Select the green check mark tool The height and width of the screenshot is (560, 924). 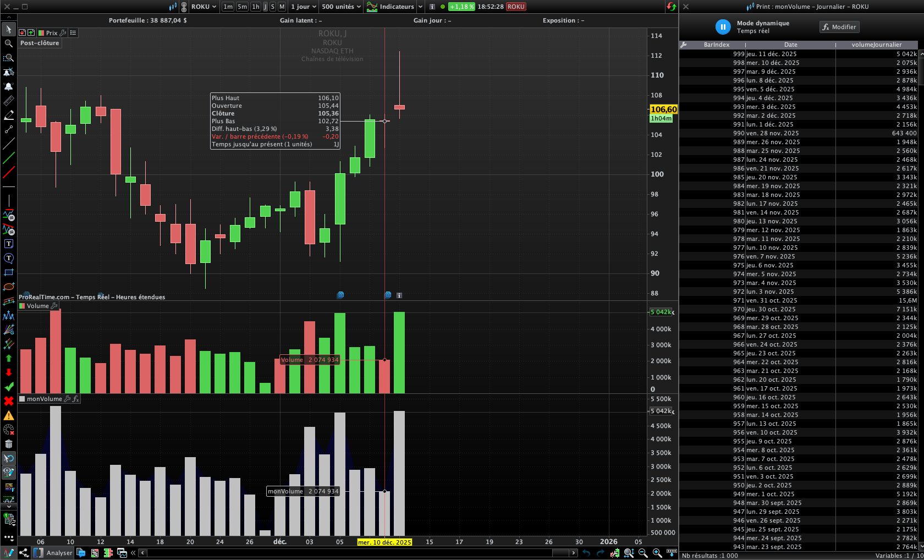point(9,387)
